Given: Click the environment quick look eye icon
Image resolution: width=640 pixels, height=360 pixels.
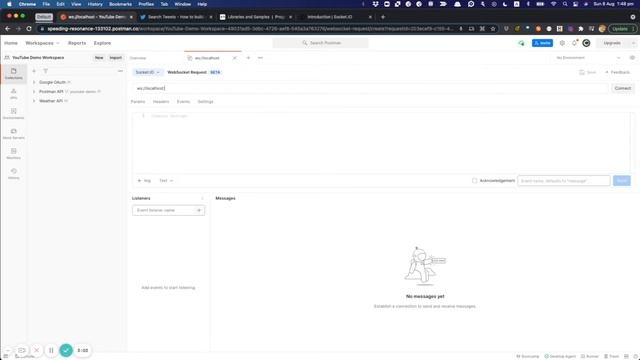Looking at the screenshot, I should pyautogui.click(x=632, y=58).
